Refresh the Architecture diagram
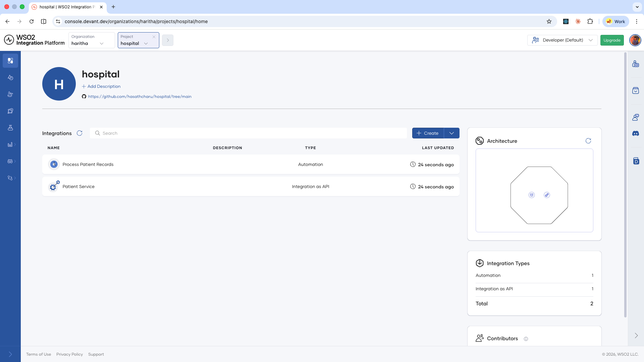The width and height of the screenshot is (644, 362). (588, 141)
